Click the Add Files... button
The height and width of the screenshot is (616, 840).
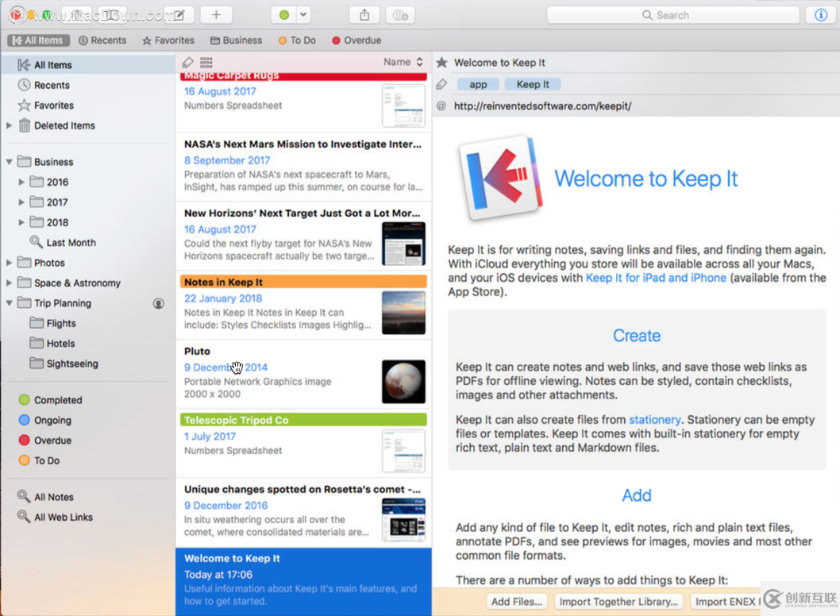tap(516, 602)
